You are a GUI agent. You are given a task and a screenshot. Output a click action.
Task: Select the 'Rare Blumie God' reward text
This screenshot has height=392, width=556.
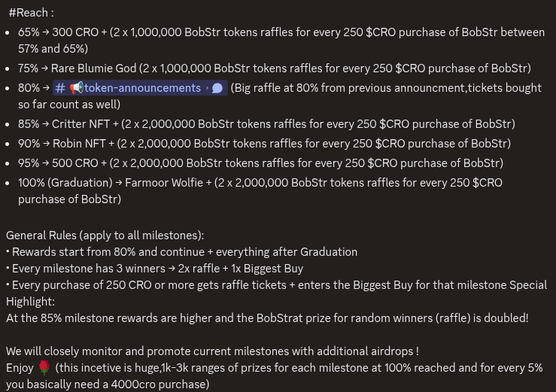click(93, 68)
